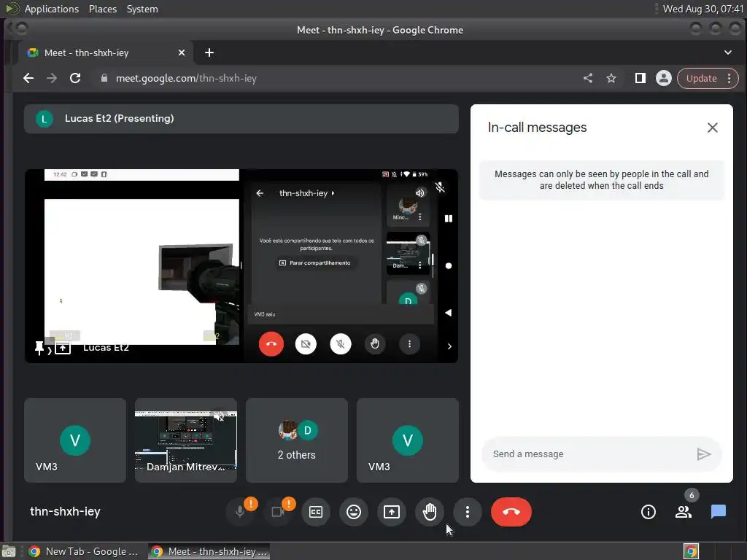Image resolution: width=747 pixels, height=560 pixels.
Task: Close the In-call messages panel
Action: click(712, 128)
